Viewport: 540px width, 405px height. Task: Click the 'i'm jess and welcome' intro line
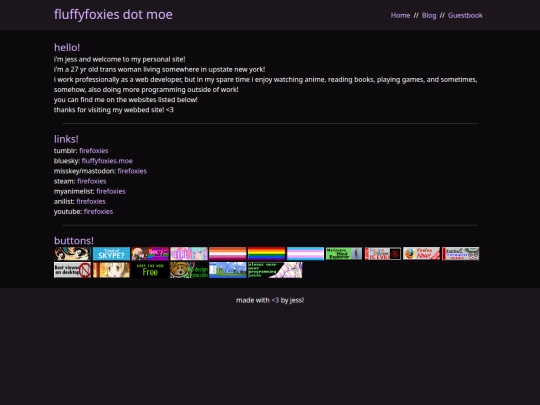pos(120,59)
